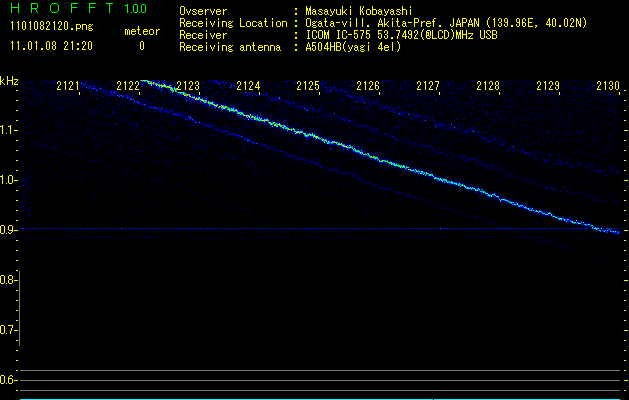629x400 pixels.
Task: Select the 2127 time label
Action: pos(428,86)
